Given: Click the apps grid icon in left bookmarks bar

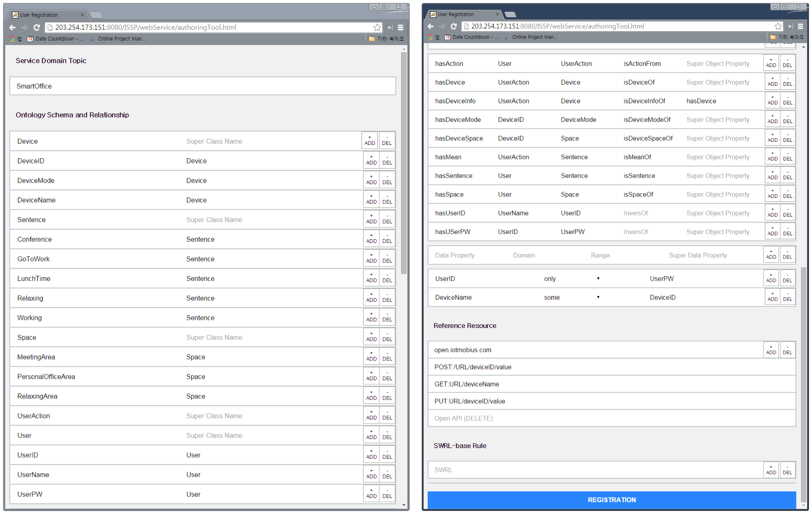Looking at the screenshot, I should click(11, 39).
